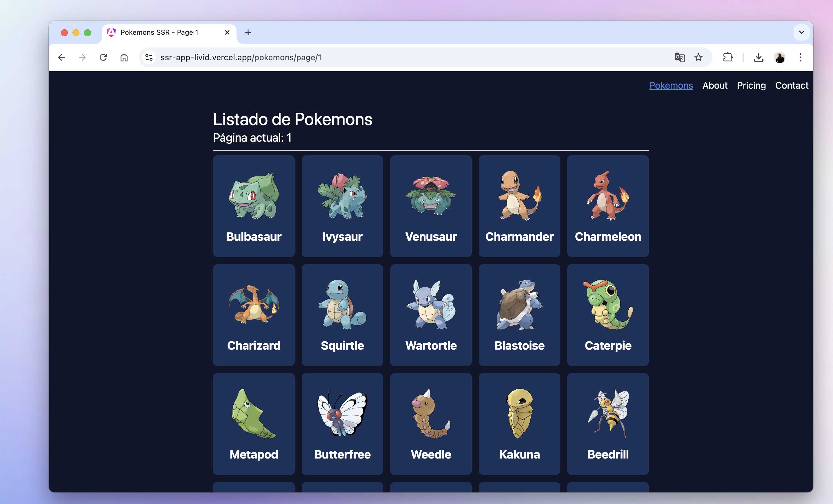
Task: Click the Beedrill name label
Action: coord(608,454)
